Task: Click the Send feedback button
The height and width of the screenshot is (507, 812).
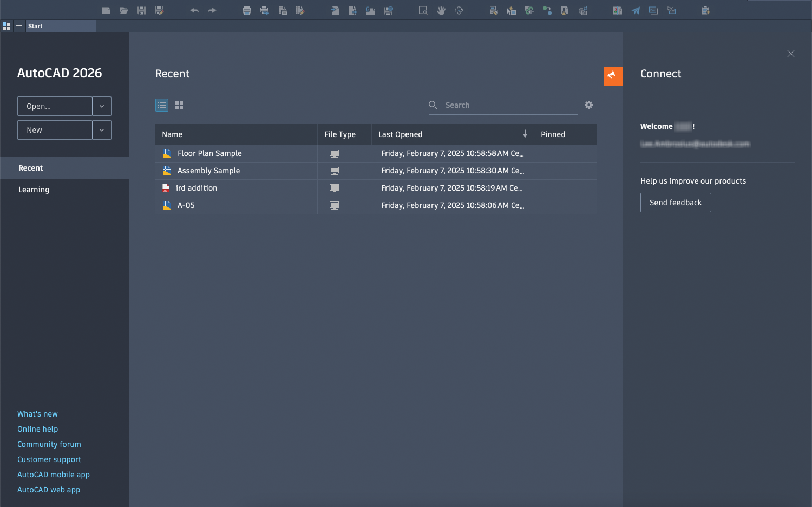Action: [676, 203]
